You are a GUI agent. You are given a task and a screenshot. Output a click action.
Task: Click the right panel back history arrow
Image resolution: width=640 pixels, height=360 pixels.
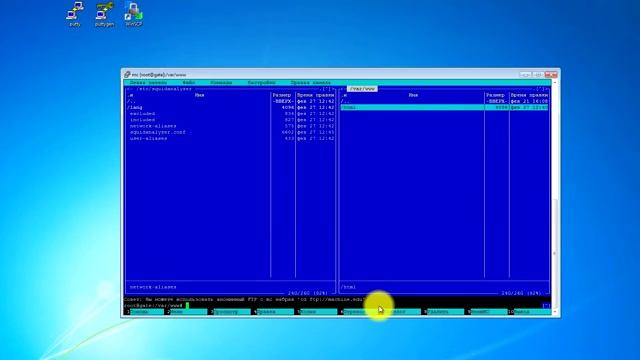[x=342, y=89]
